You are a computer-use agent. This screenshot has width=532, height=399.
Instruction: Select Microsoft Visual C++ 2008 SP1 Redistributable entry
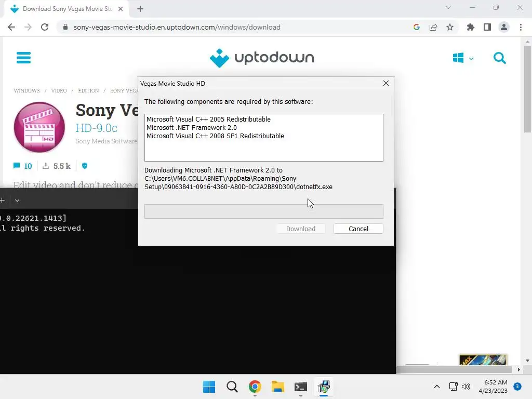(215, 136)
